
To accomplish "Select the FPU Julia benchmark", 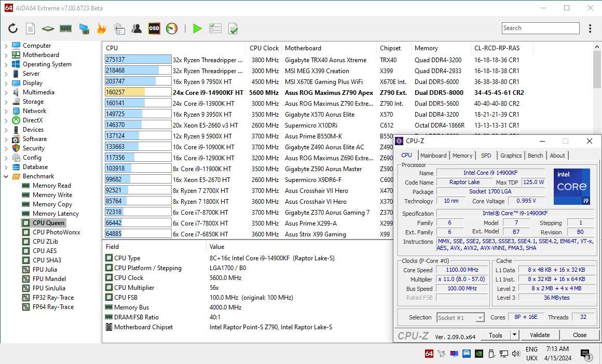I will pyautogui.click(x=45, y=269).
